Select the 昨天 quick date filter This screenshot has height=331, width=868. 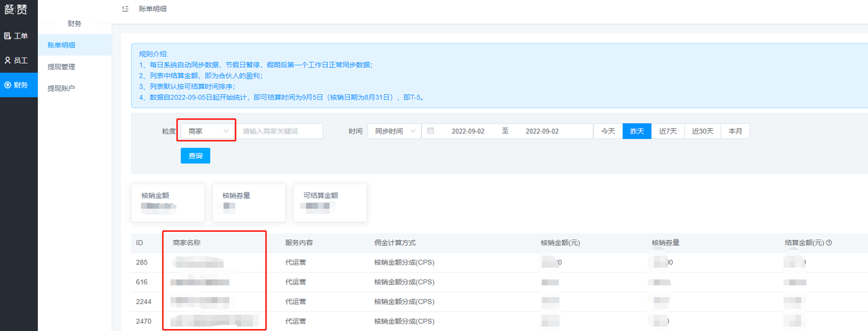tap(637, 131)
